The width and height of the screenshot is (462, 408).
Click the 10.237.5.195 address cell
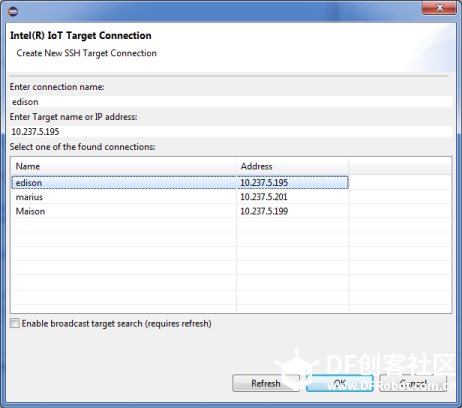click(x=292, y=183)
